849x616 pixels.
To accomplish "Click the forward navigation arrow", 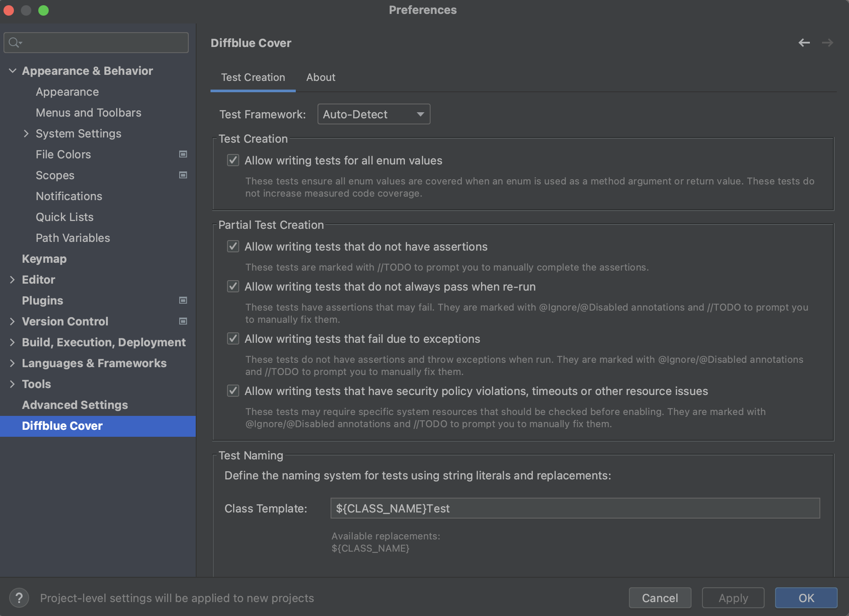I will 827,43.
